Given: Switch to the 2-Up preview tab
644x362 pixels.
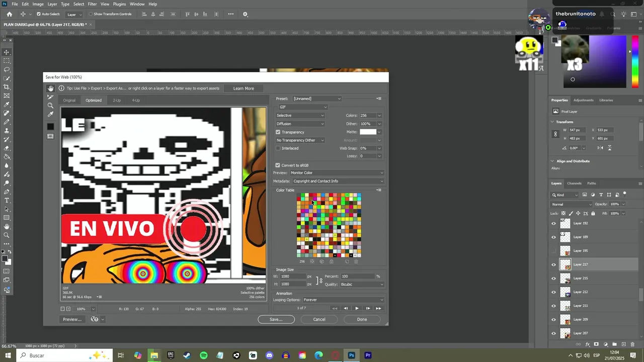Looking at the screenshot, I should 117,101.
